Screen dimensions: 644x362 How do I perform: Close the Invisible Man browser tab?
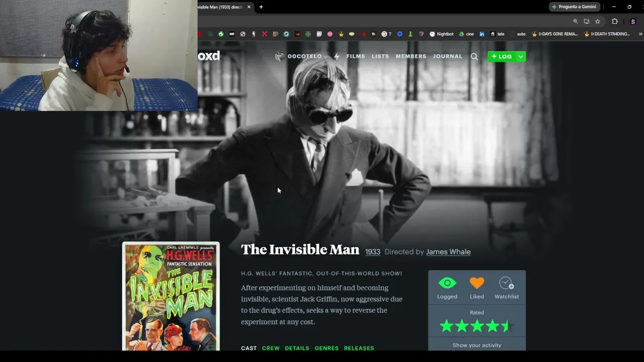(249, 7)
